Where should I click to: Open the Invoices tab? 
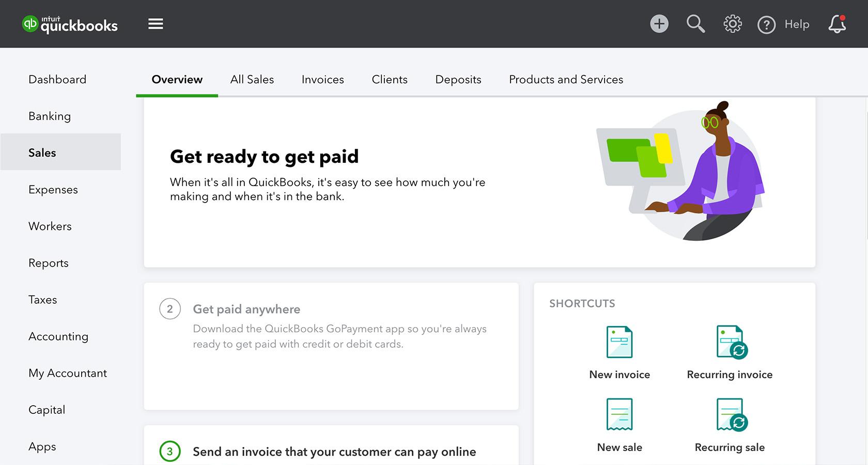[x=322, y=80]
